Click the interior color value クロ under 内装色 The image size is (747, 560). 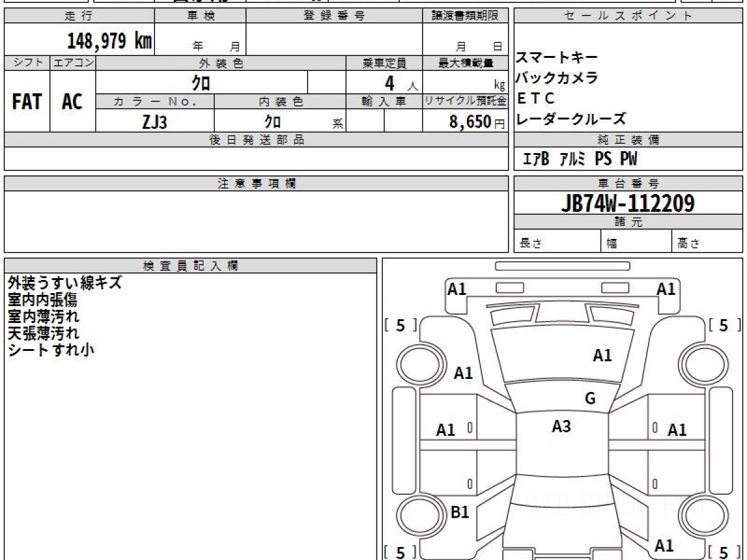pyautogui.click(x=272, y=122)
